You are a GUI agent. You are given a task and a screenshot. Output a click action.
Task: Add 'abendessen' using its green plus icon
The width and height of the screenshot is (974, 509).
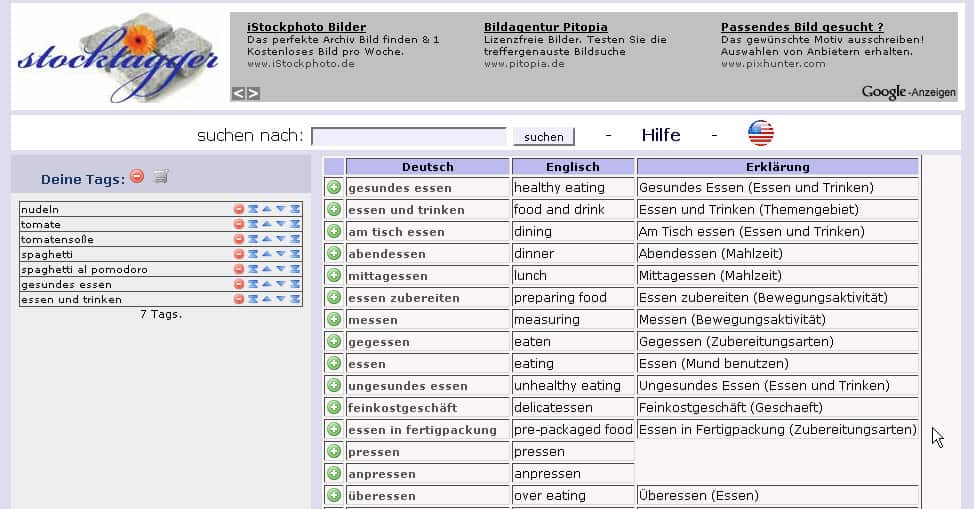click(x=334, y=254)
